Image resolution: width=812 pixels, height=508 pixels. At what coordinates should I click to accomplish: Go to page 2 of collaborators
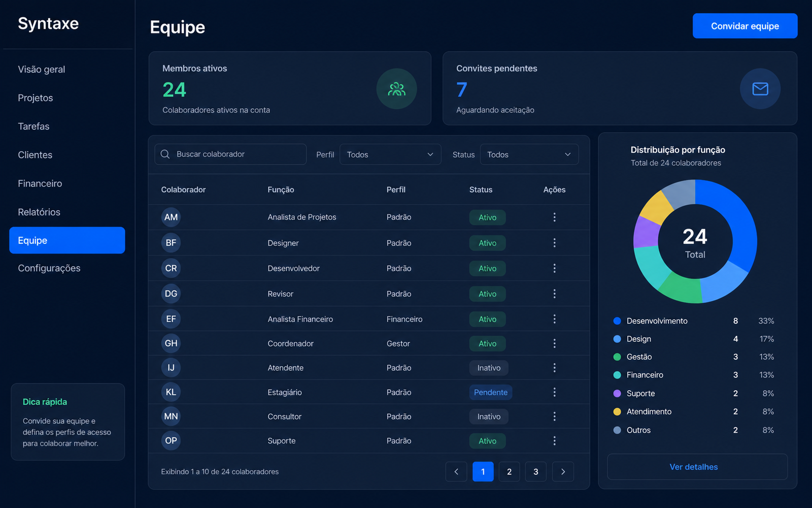click(509, 471)
